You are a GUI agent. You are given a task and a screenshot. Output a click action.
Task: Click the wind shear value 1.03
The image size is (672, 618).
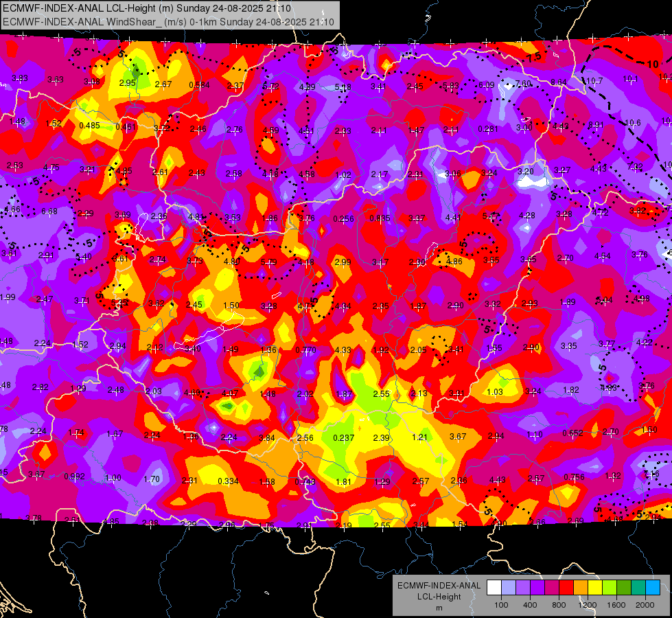tap(495, 392)
